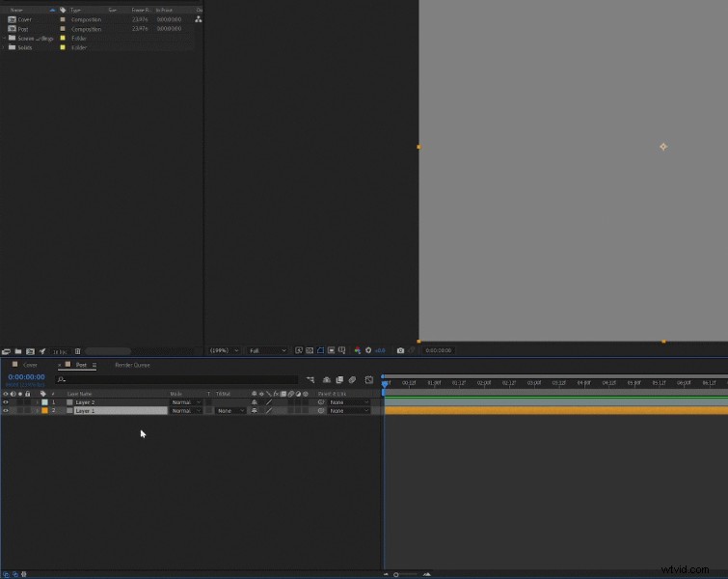This screenshot has height=579, width=728.
Task: Click the timeline current time 0:00:00:00
Action: pos(26,377)
